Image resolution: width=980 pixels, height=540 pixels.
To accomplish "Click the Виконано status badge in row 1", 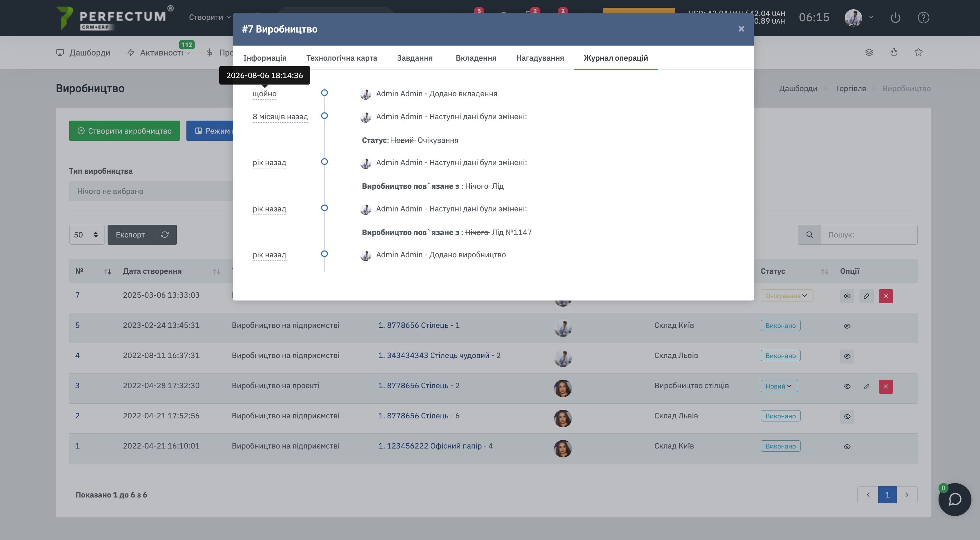I will [x=780, y=446].
